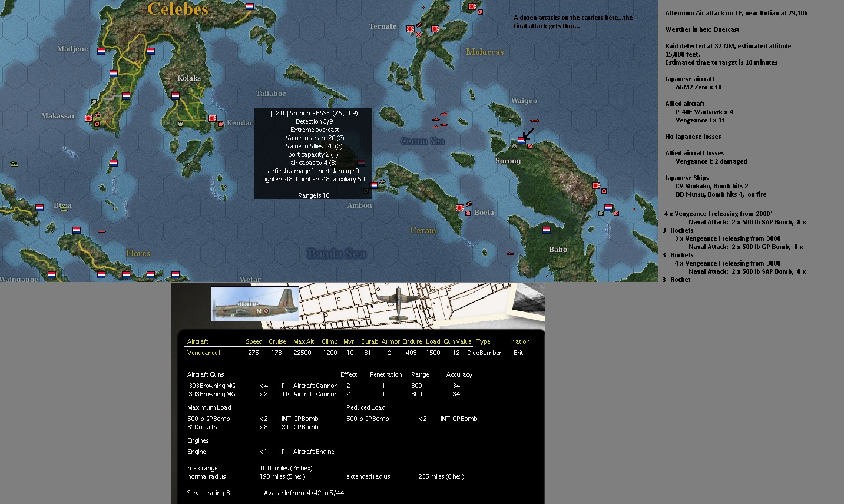Click the Japanese base flag beside Ternate label
Viewport: 844px width, 504px height.
click(x=411, y=28)
